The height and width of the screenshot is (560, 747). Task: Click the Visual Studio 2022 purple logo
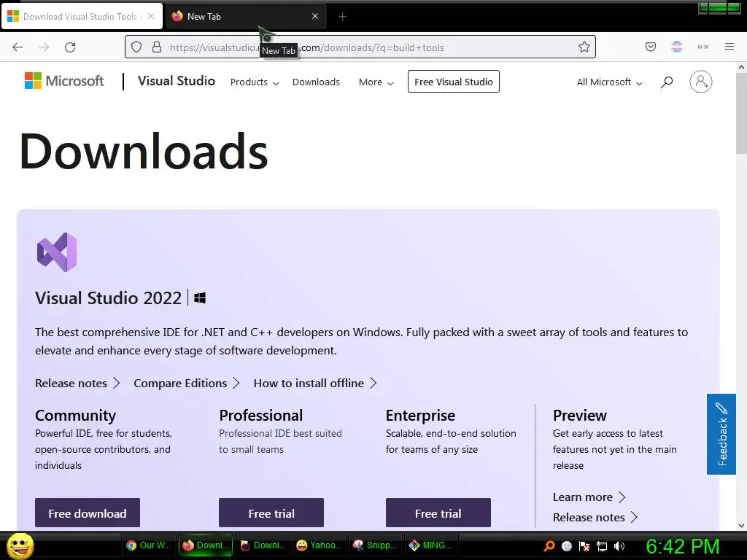pyautogui.click(x=57, y=252)
